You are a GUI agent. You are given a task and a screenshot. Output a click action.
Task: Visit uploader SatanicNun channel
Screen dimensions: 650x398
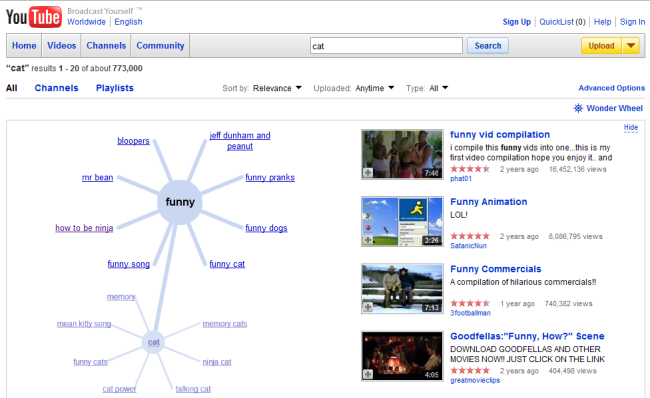[468, 246]
